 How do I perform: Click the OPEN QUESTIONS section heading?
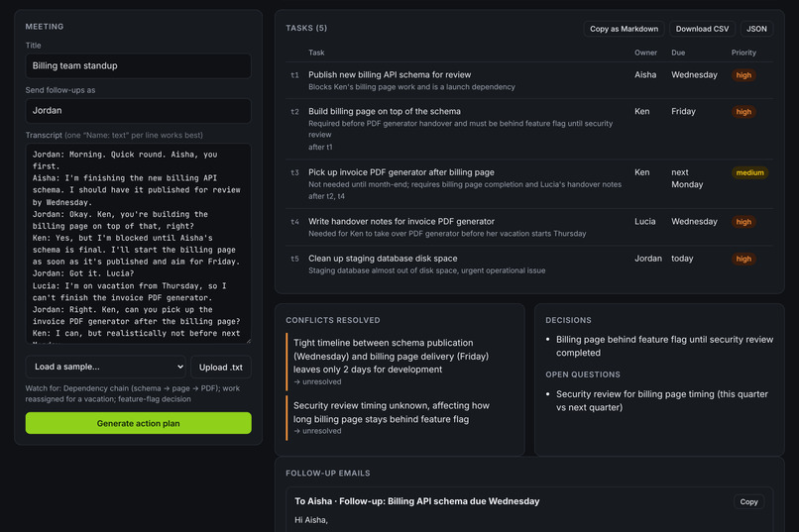583,374
